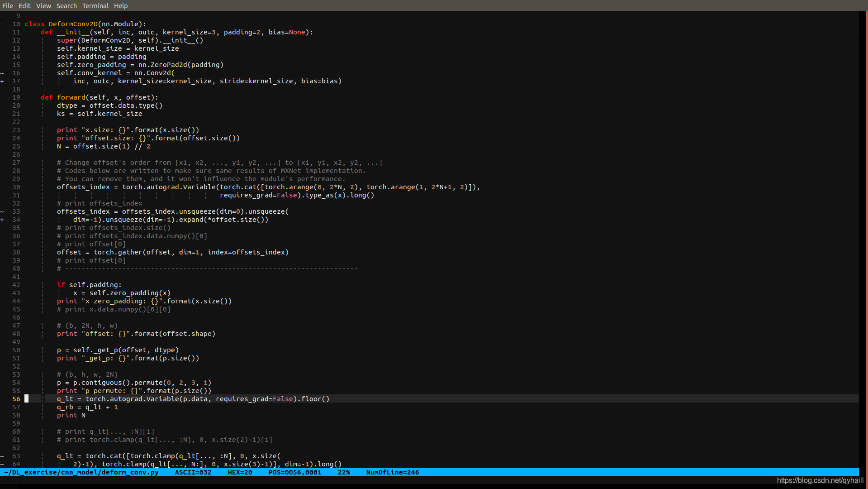Click the ASCII=032 indicator in status bar

point(193,472)
